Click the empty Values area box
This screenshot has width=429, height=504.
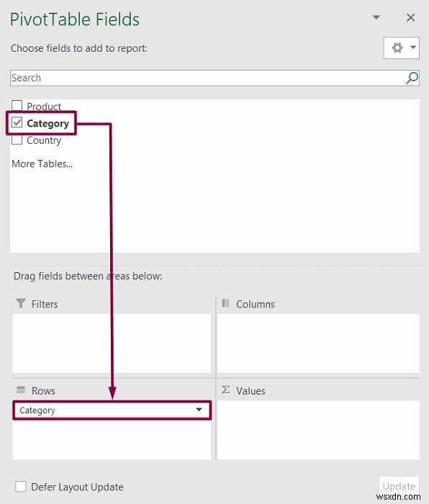[318, 430]
